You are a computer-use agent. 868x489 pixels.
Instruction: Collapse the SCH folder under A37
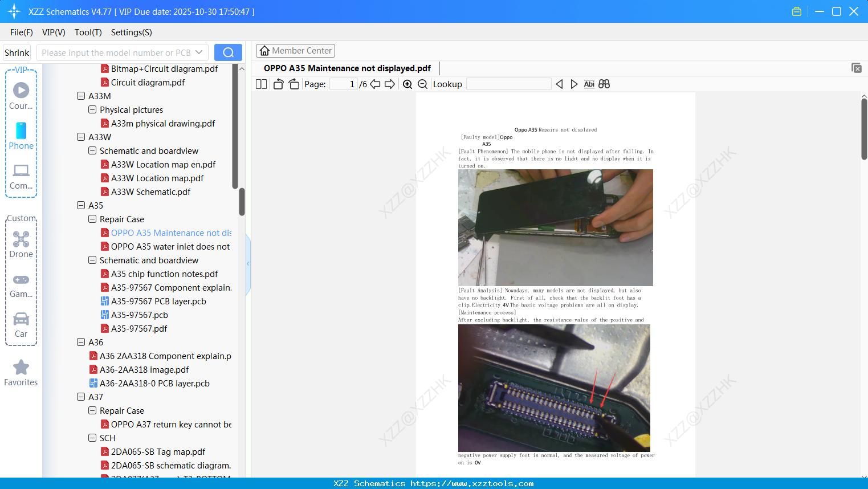[x=92, y=438]
